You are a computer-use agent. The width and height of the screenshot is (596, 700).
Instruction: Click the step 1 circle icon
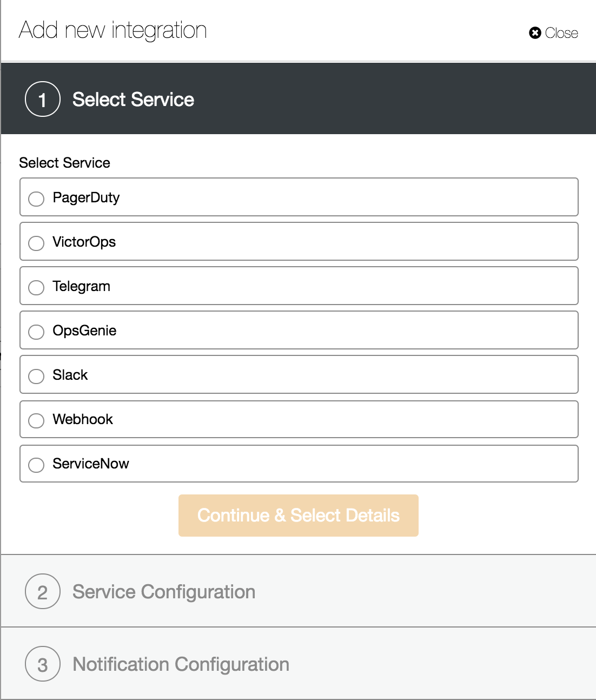(x=42, y=99)
